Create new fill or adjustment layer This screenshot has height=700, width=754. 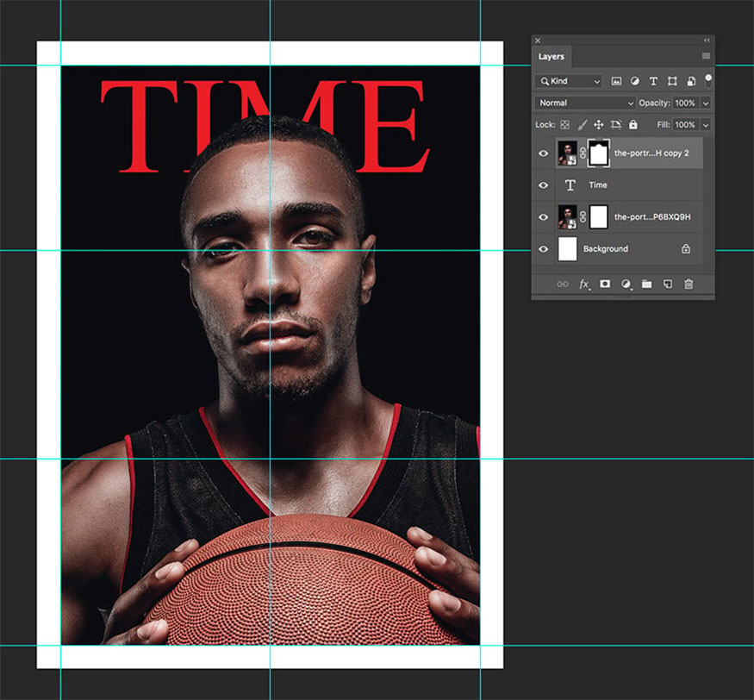626,284
